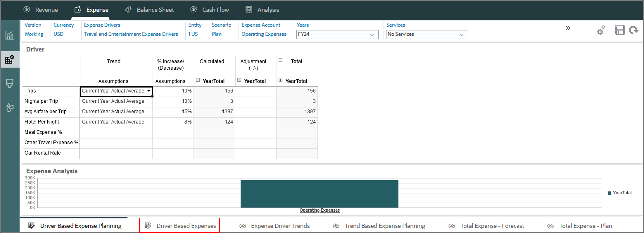Click the Expense wallet icon
Viewport: 644px width, 233px height.
pyautogui.click(x=78, y=9)
